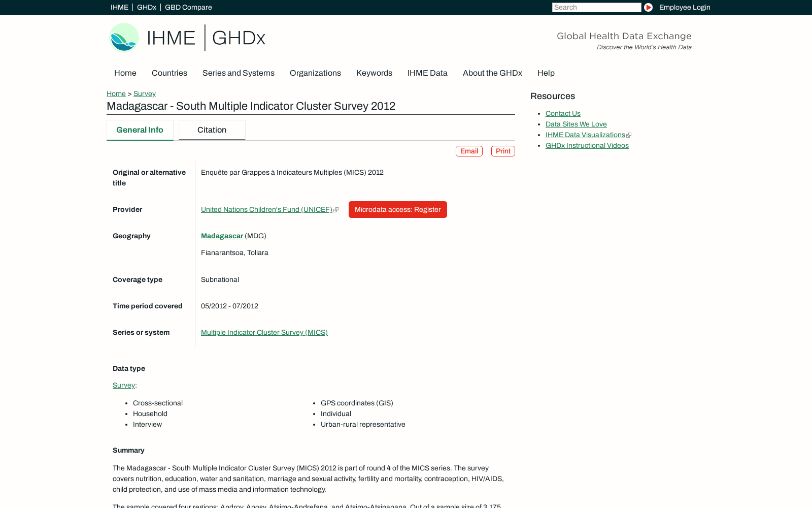Click the Email button
The image size is (812, 508).
[469, 151]
